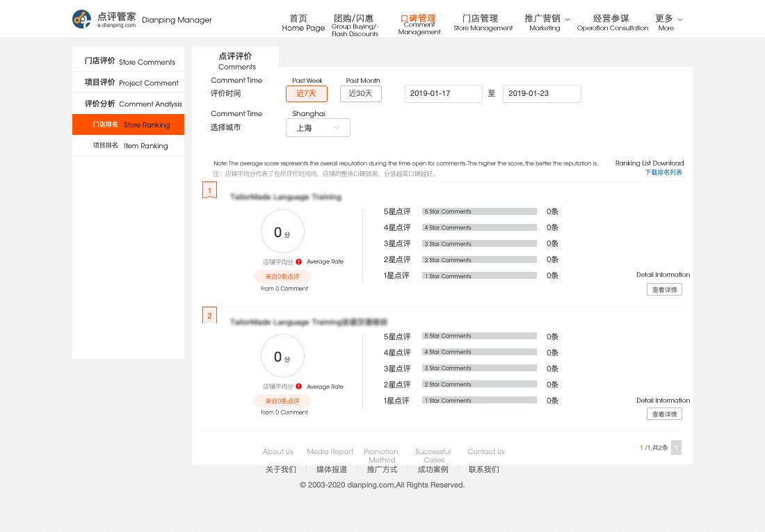The height and width of the screenshot is (532, 765).
Task: Select the Past Month (近30天) filter
Action: point(360,93)
